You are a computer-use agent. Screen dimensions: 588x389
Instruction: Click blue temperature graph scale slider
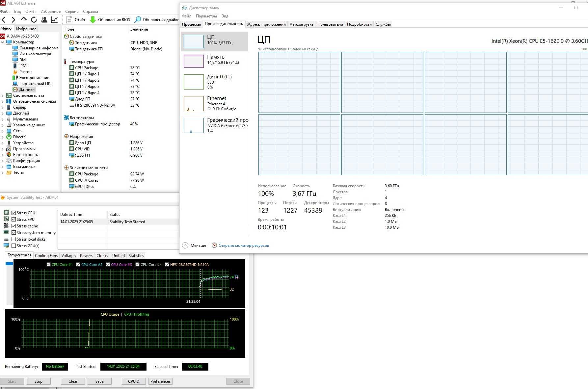[9, 264]
